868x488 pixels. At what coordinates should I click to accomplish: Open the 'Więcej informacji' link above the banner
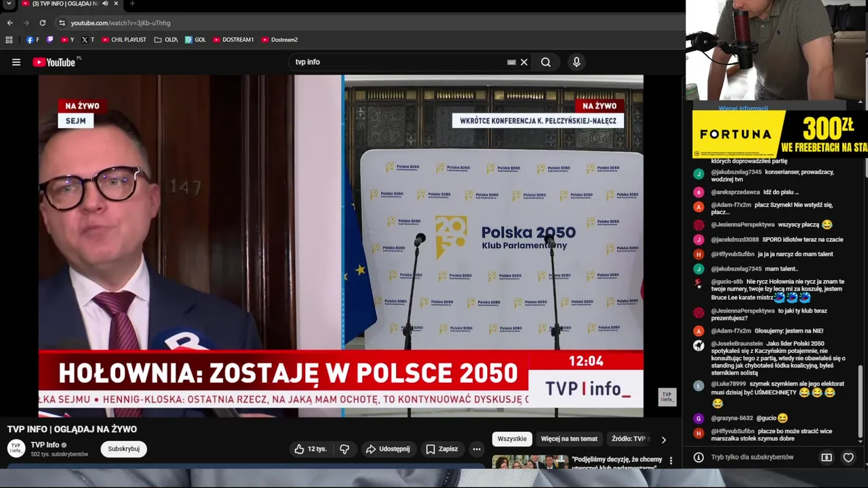click(743, 108)
